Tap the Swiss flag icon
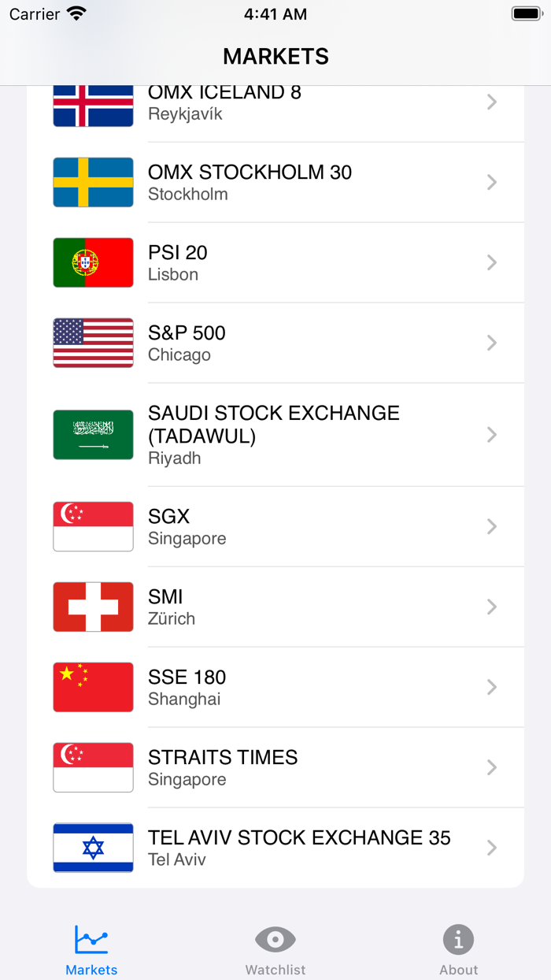 tap(92, 607)
